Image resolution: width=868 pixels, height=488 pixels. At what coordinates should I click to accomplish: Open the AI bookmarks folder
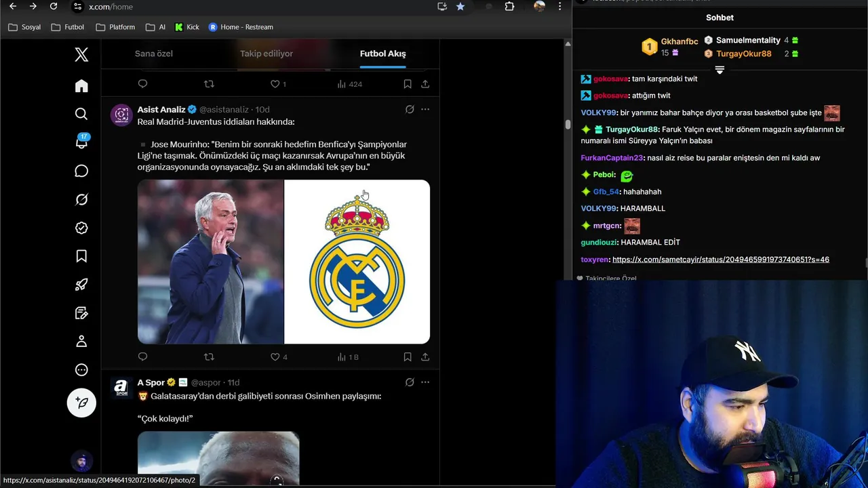pos(155,27)
